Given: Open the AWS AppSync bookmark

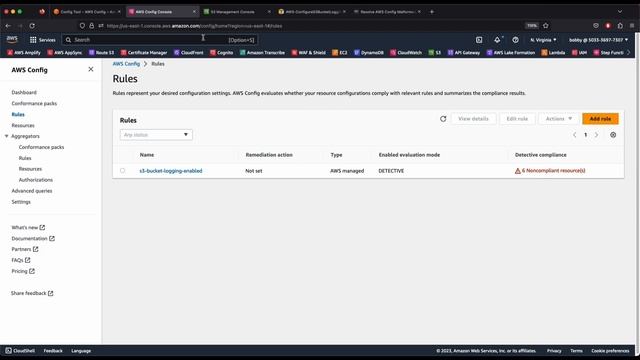Looking at the screenshot, I should tap(64, 52).
